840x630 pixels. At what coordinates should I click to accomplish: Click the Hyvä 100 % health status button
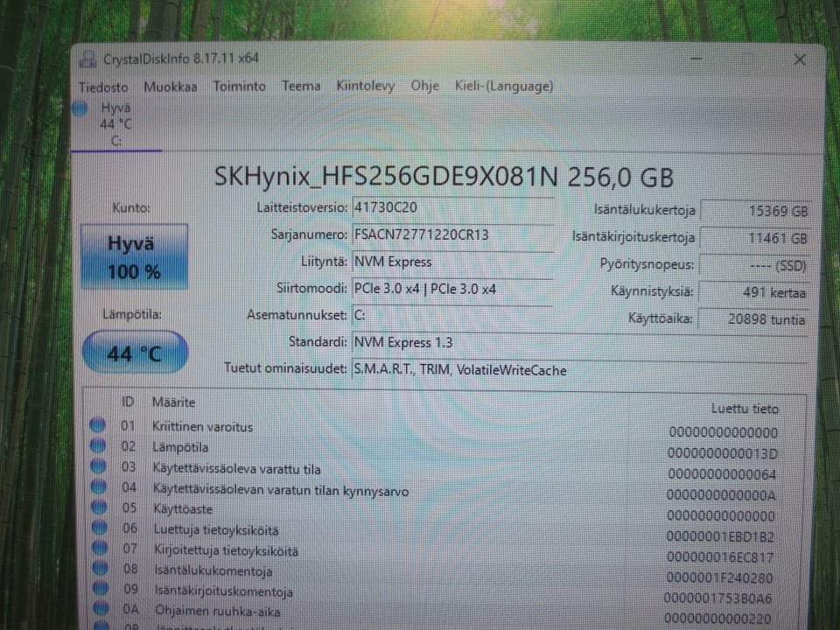click(134, 257)
